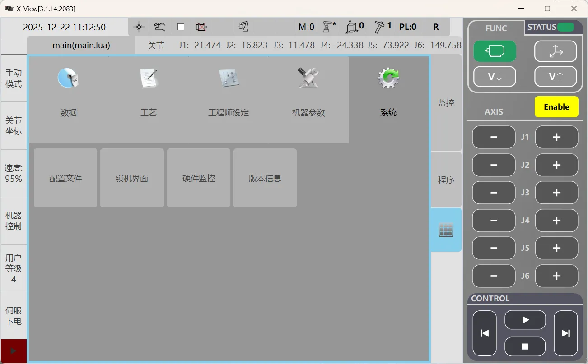Viewport: 588px width, 364px height.
Task: Toggle the white square checkbox in toolbar
Action: click(x=181, y=27)
